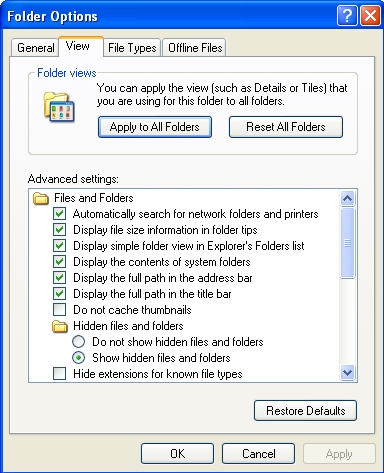Click the Restore Defaults button

[x=305, y=411]
